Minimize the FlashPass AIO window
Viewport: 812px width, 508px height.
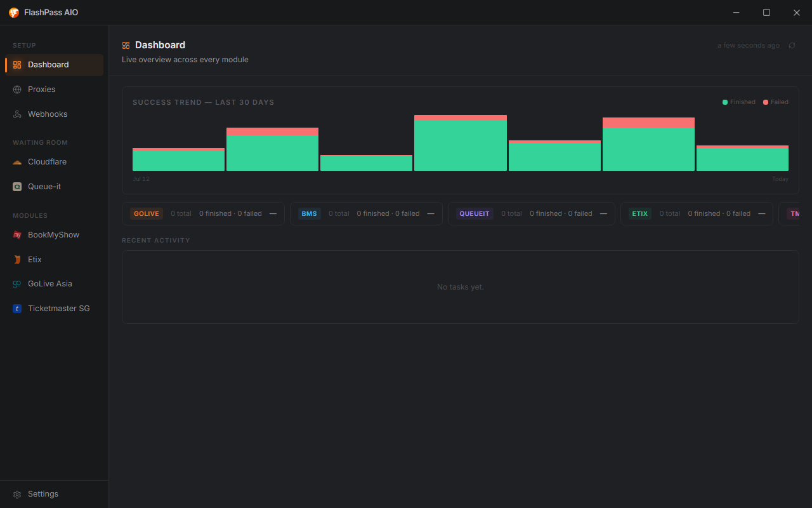point(737,13)
